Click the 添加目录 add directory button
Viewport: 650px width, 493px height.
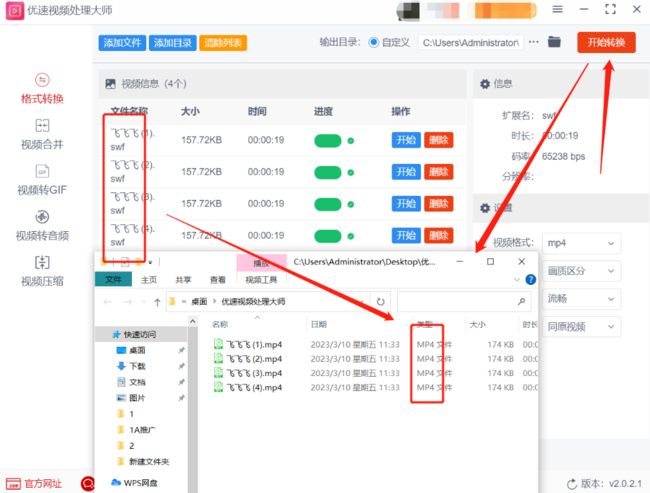pyautogui.click(x=172, y=43)
